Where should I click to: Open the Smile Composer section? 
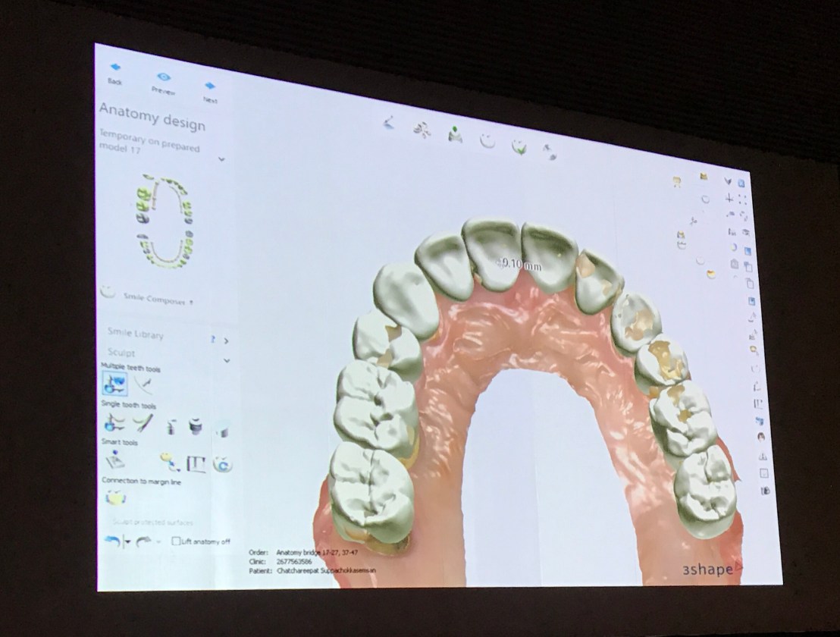pos(152,298)
